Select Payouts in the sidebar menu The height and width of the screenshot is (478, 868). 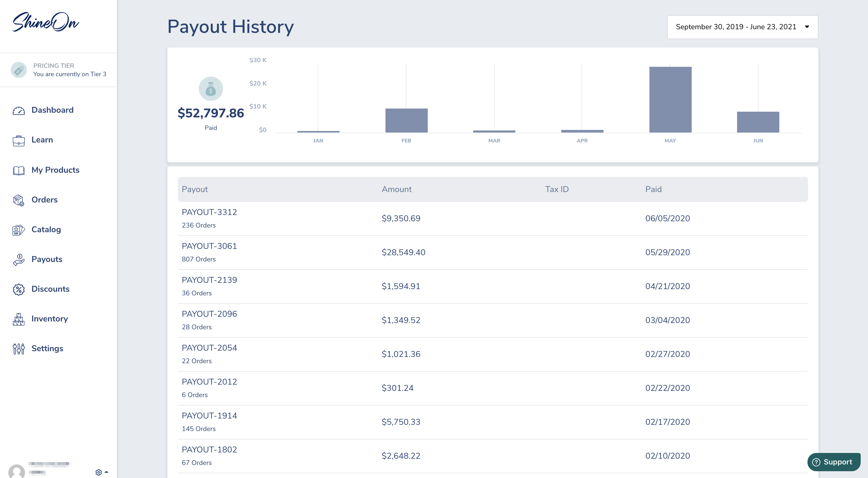coord(47,259)
